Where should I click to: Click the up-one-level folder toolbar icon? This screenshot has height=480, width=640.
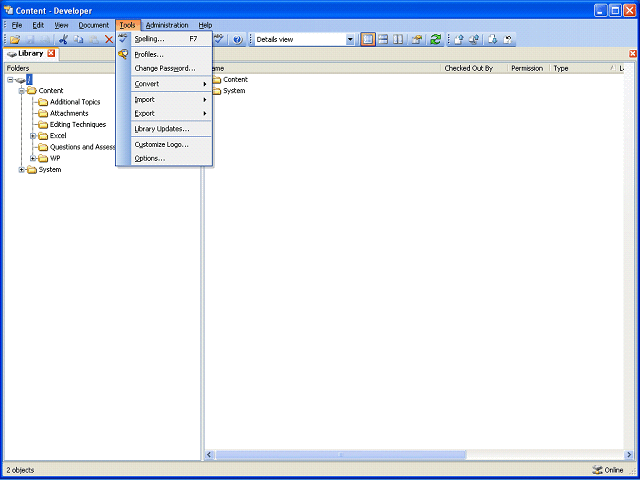click(417, 40)
